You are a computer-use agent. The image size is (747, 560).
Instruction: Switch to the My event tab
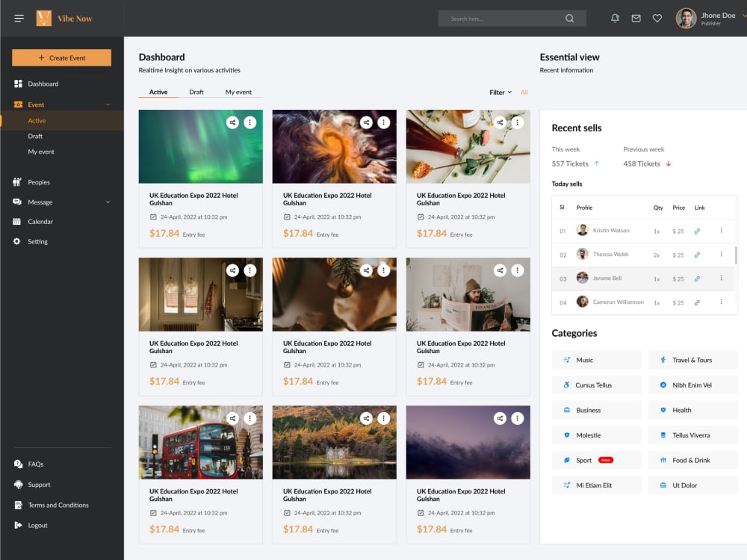[x=238, y=92]
